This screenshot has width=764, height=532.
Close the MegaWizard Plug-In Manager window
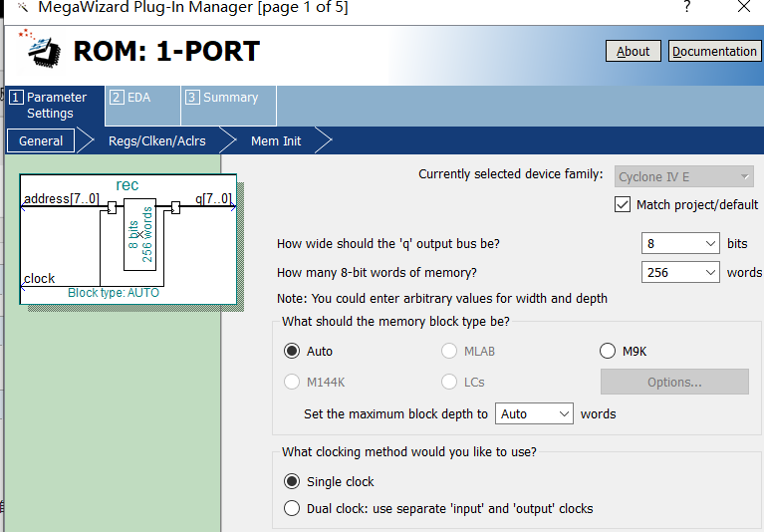click(x=744, y=6)
